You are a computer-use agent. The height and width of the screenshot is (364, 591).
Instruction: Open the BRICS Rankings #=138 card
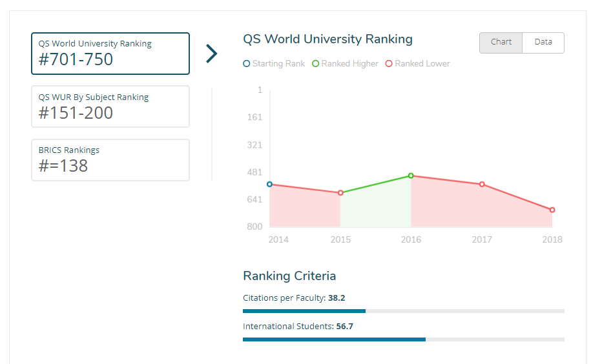click(110, 160)
